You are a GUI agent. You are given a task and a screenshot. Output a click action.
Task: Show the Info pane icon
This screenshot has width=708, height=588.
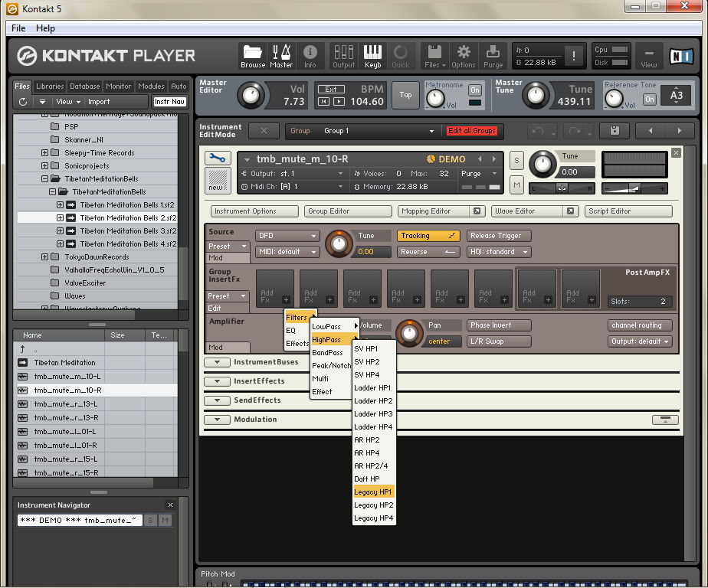click(x=310, y=56)
